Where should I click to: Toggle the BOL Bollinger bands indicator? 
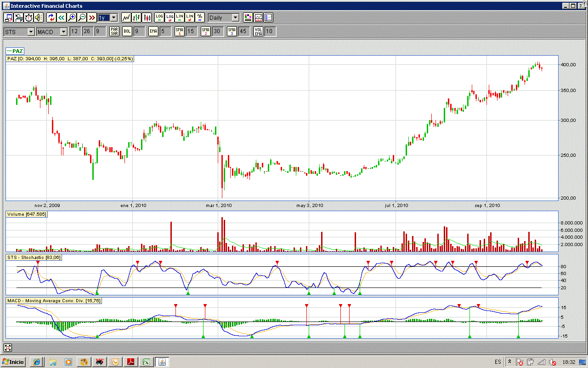click(x=127, y=31)
